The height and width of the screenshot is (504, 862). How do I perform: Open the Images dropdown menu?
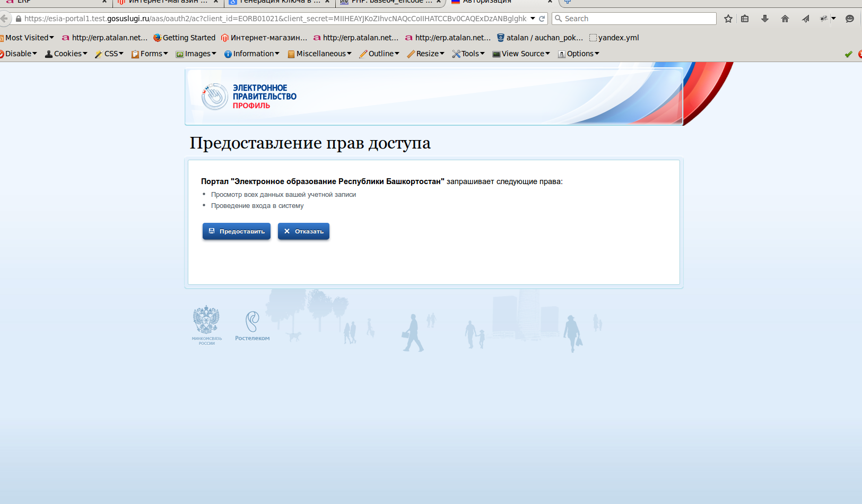[196, 54]
